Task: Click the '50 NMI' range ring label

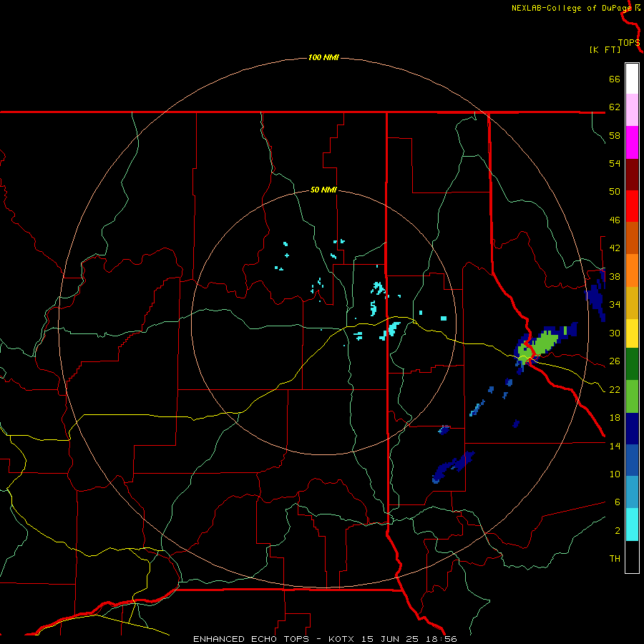Action: [x=323, y=190]
